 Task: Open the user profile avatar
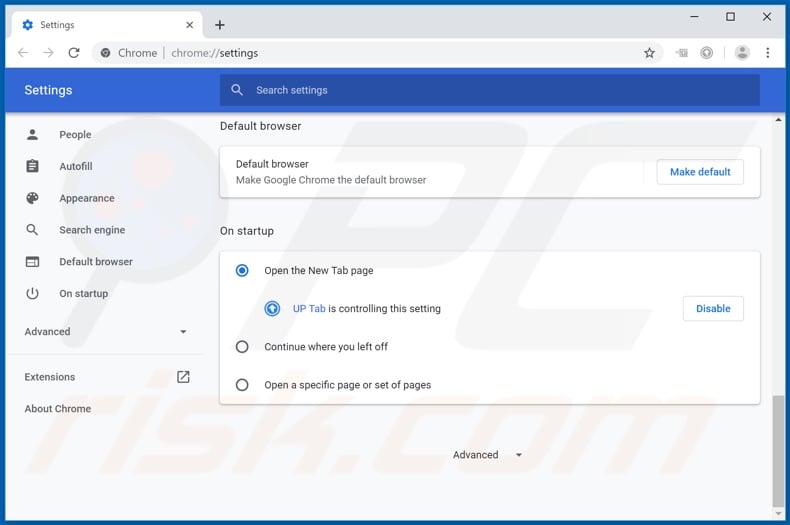(742, 53)
